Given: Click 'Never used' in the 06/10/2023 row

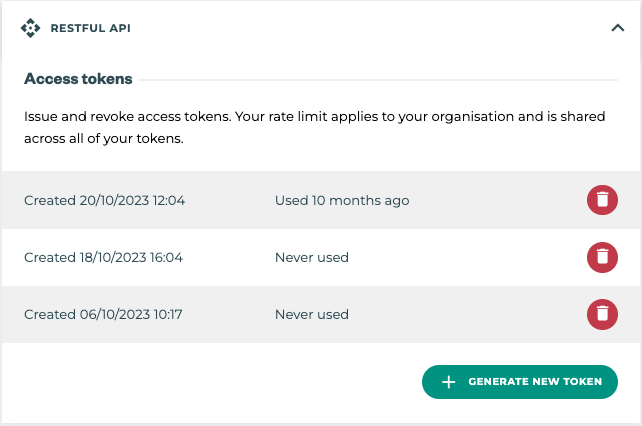Looking at the screenshot, I should 312,314.
